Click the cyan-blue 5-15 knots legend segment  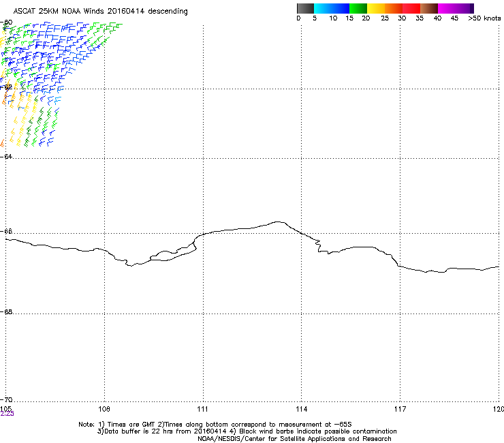pos(332,8)
